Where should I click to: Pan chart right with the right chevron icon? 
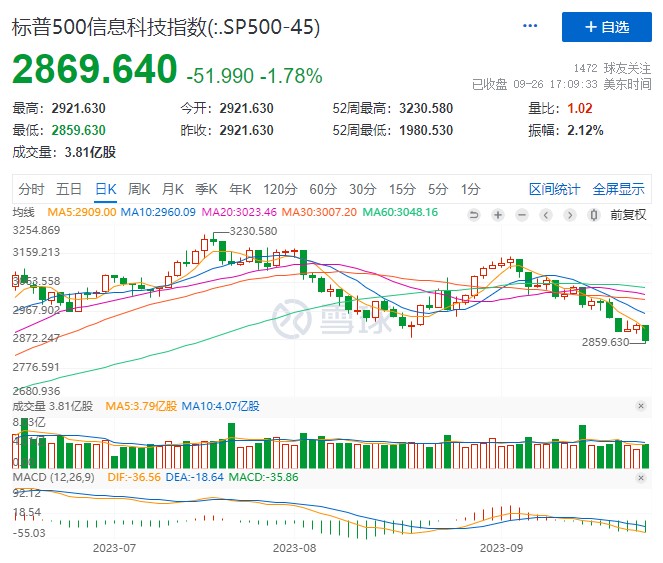pos(569,215)
